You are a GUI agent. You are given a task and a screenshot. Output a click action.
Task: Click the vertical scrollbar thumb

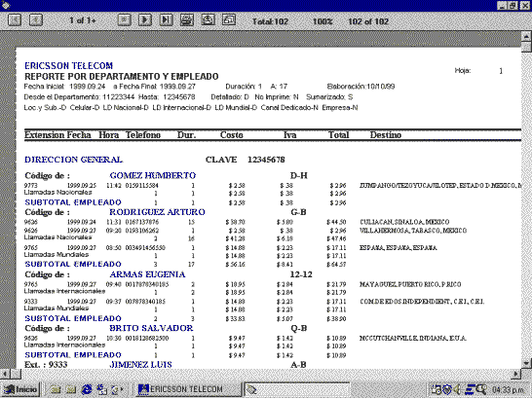click(x=526, y=47)
